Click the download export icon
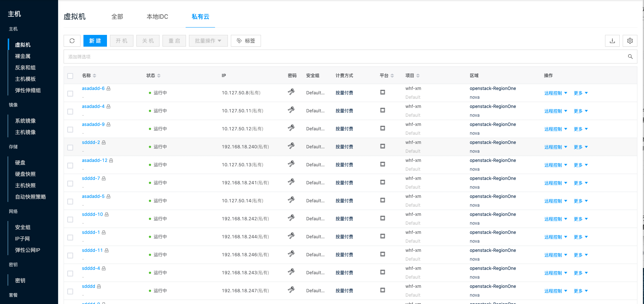The image size is (644, 304). 612,41
